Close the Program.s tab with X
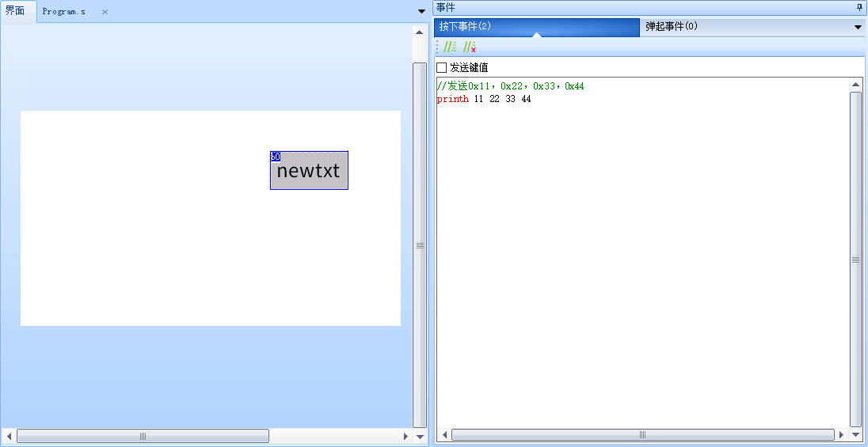The width and height of the screenshot is (868, 447). (x=105, y=12)
